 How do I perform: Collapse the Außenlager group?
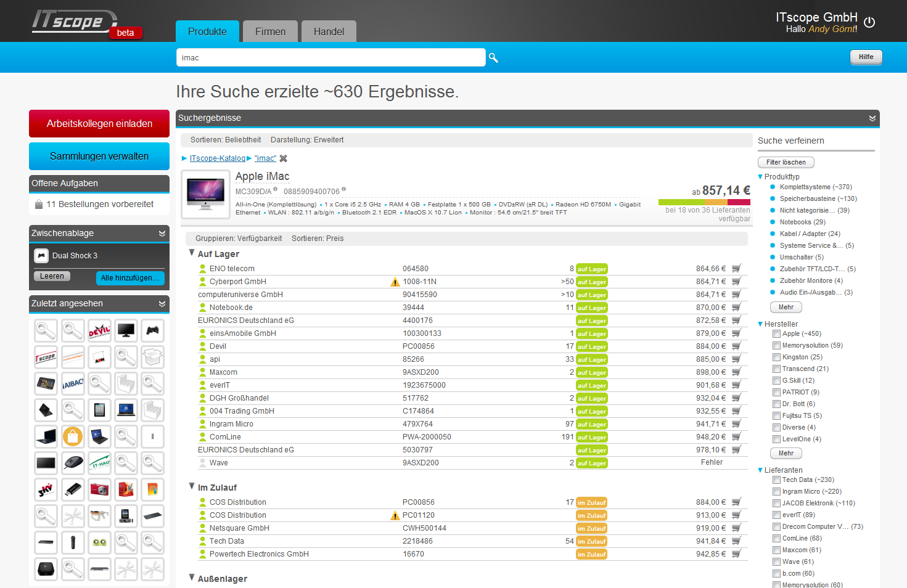coord(192,578)
